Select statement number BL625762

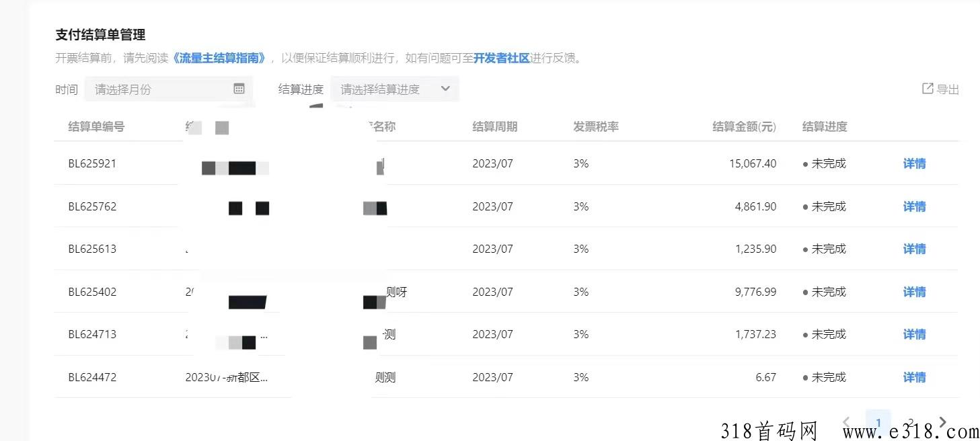92,206
